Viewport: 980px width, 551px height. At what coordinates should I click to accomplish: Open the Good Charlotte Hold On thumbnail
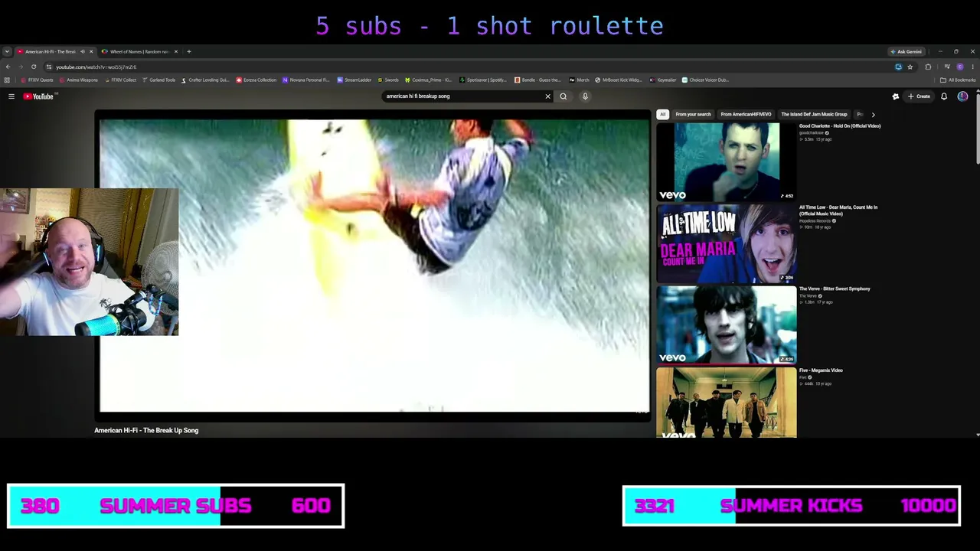pos(726,161)
